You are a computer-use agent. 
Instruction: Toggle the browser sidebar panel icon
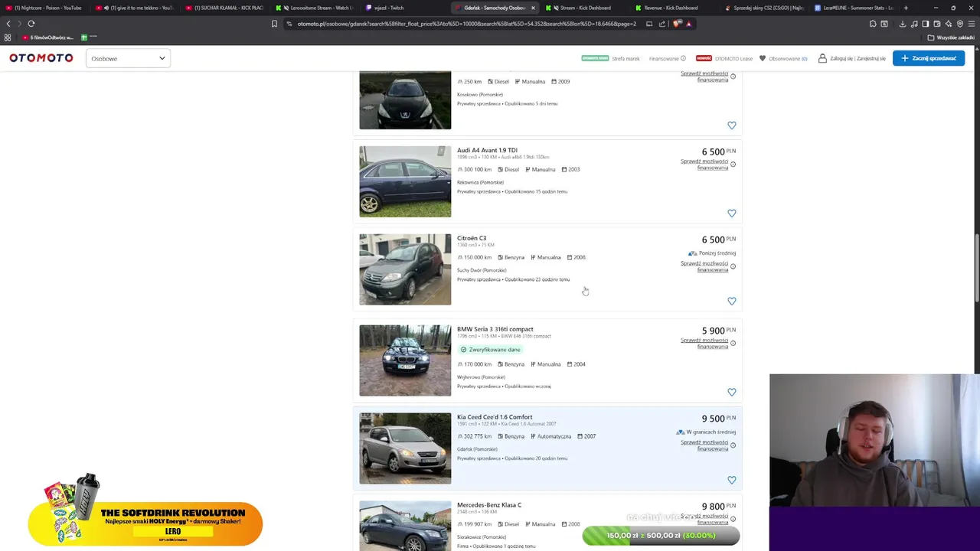pyautogui.click(x=925, y=24)
